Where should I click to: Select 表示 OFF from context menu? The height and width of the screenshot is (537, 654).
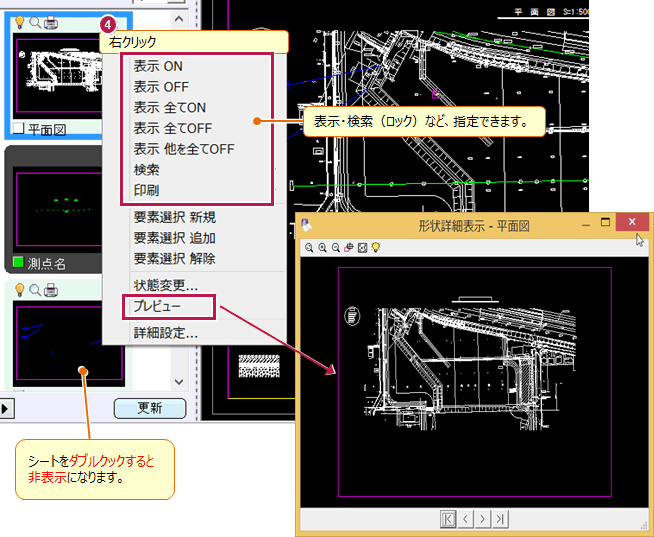161,87
